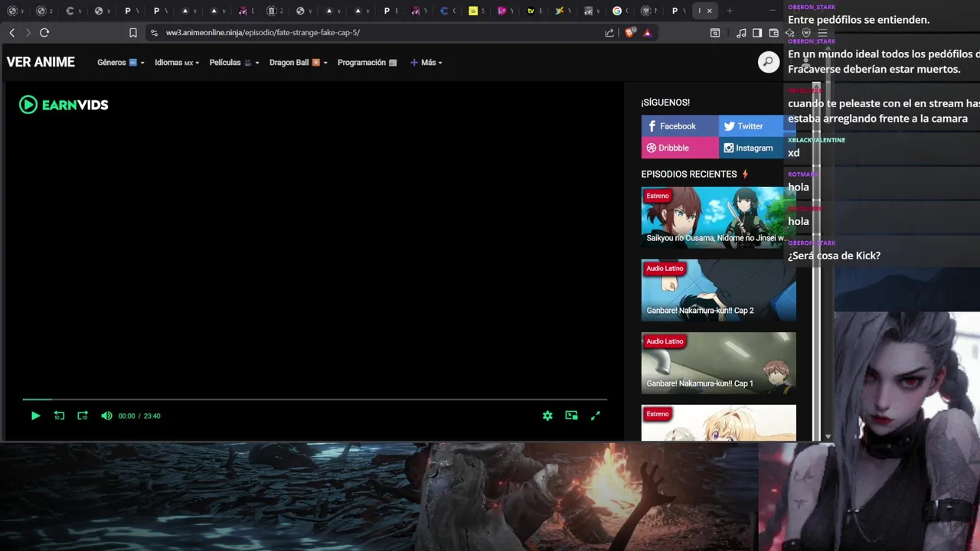Toggle fullscreen video mode
Image resolution: width=980 pixels, height=551 pixels.
596,416
